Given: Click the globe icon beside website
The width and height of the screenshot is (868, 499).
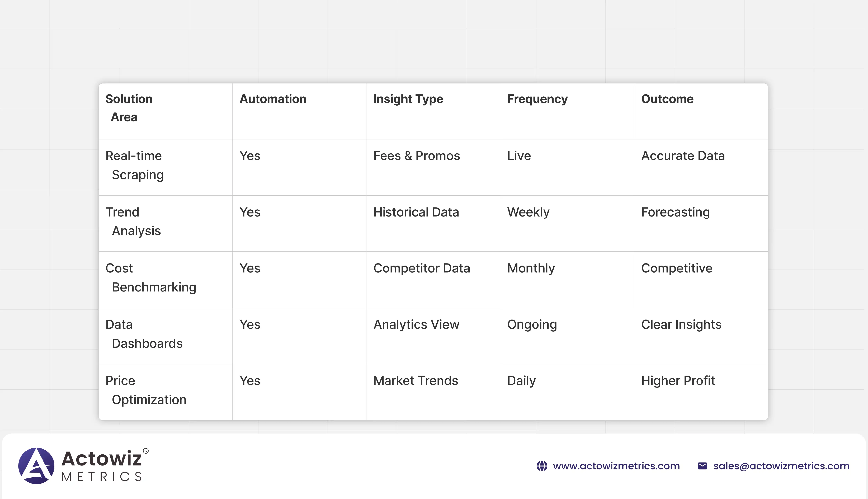Looking at the screenshot, I should click(x=542, y=466).
